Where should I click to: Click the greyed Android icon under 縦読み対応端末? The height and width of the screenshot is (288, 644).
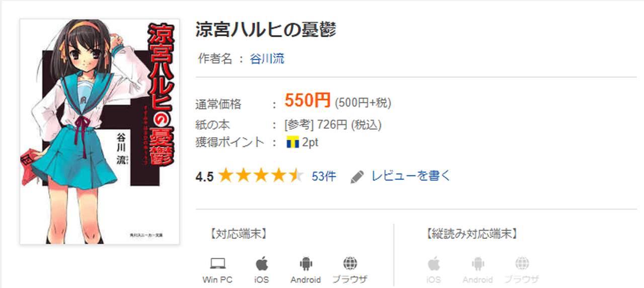click(x=477, y=263)
